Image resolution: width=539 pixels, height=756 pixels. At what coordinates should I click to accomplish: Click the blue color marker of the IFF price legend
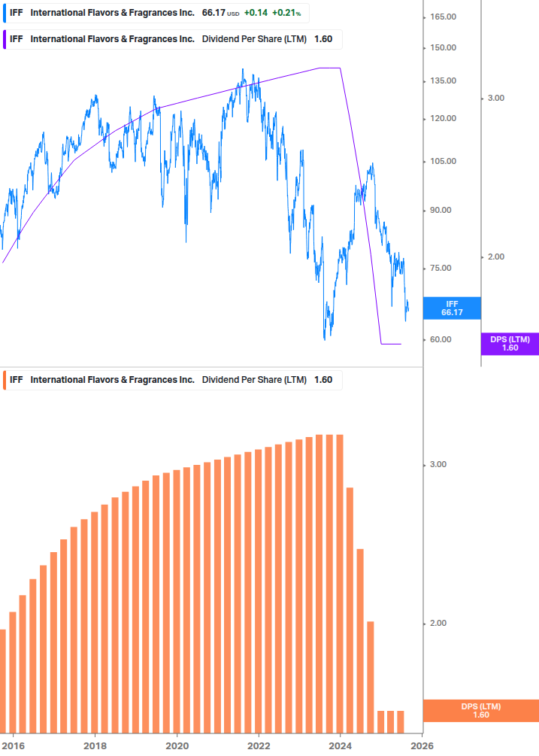(x=5, y=13)
